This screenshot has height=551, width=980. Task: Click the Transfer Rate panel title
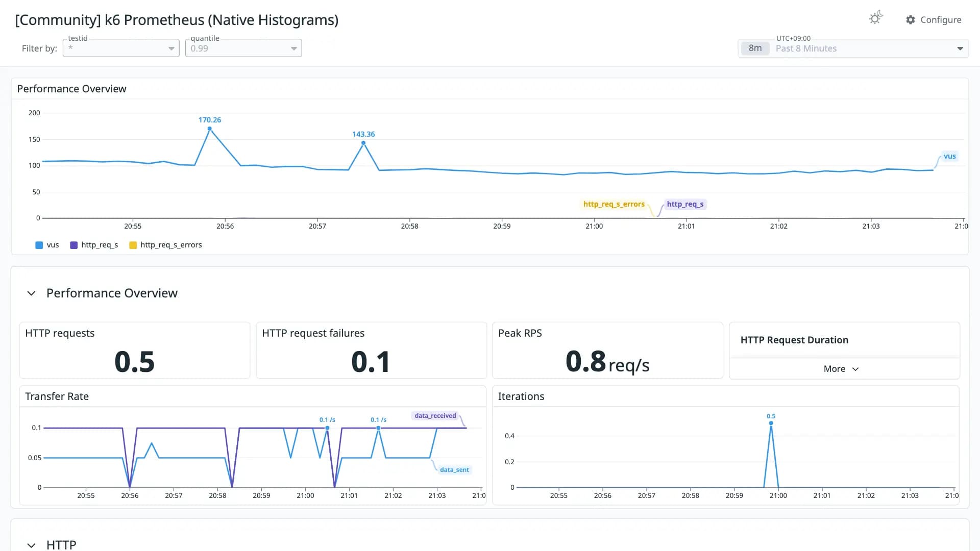57,396
